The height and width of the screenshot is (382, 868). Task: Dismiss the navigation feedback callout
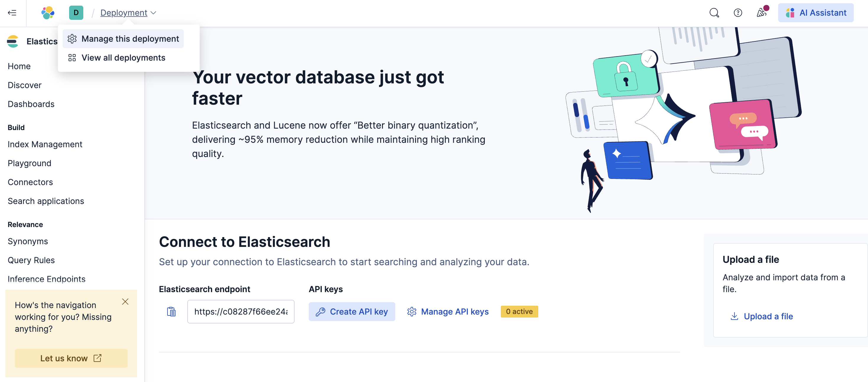coord(125,301)
